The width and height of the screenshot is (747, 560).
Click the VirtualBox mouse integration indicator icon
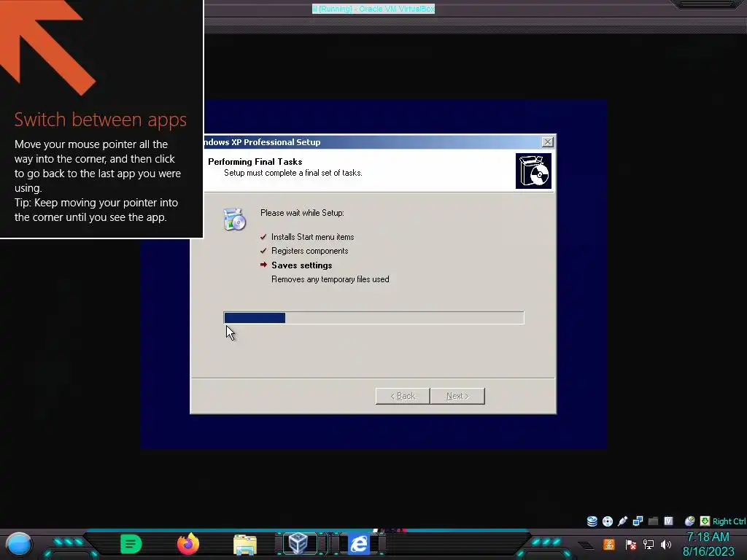tap(689, 521)
